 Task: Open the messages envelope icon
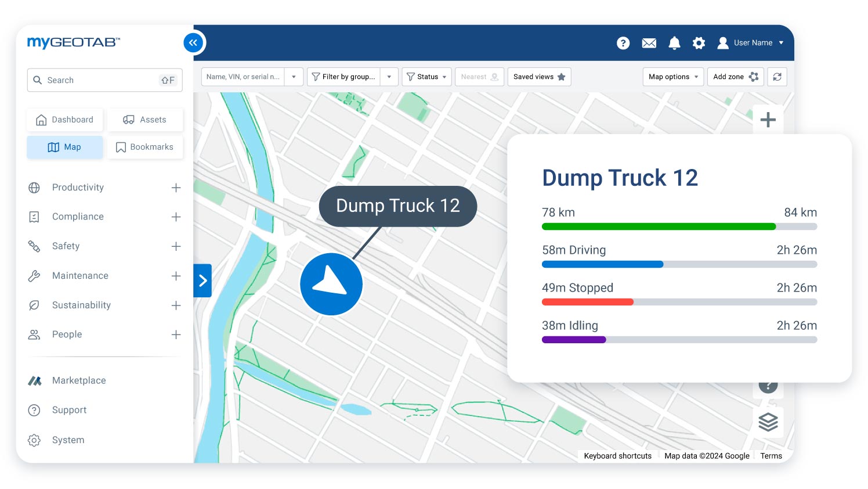tap(649, 42)
